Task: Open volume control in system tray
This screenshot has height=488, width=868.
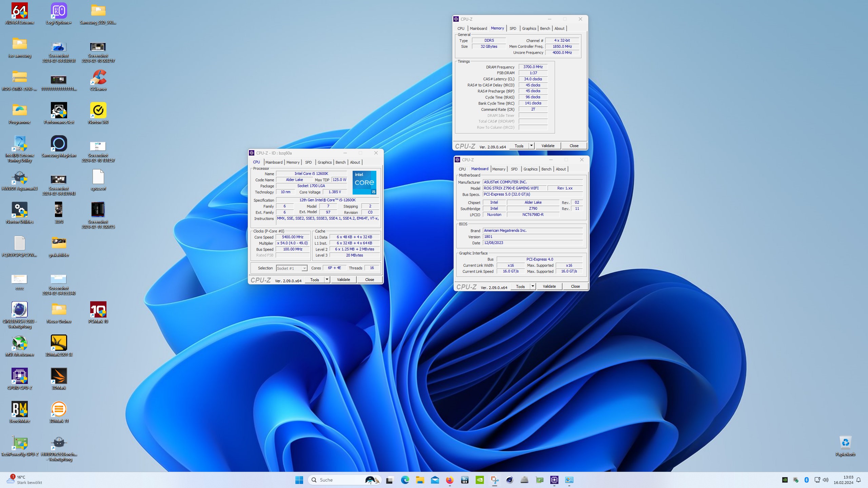Action: (x=826, y=480)
